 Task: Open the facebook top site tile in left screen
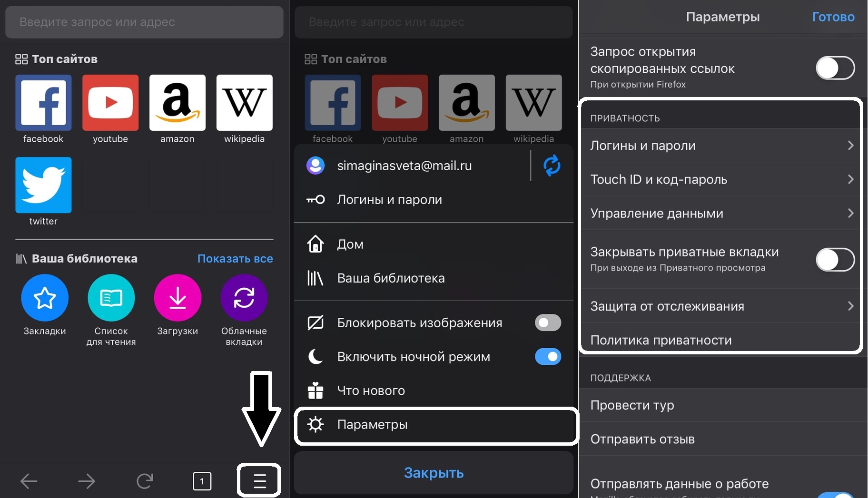coord(43,103)
